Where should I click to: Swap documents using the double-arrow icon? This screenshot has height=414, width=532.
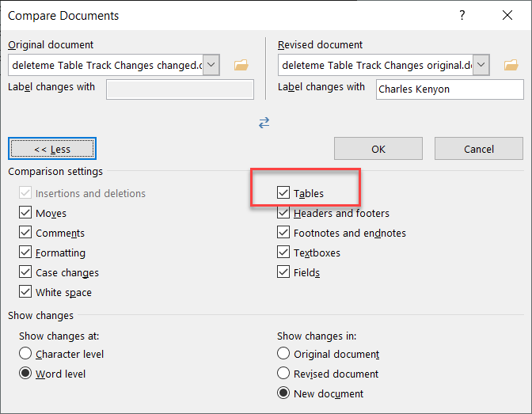[x=264, y=123]
